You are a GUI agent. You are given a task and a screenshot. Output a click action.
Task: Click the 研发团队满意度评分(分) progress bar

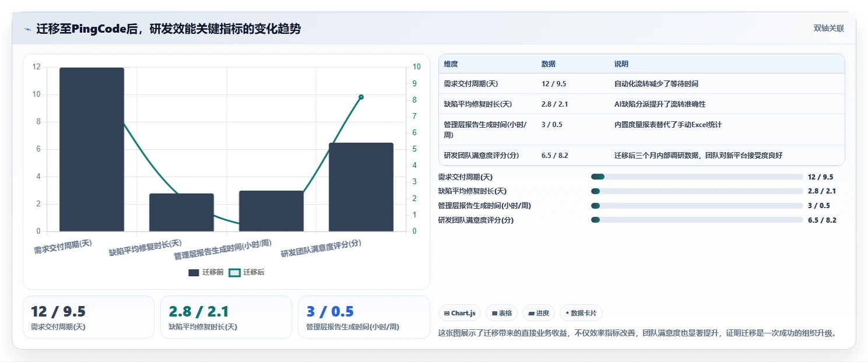[697, 220]
